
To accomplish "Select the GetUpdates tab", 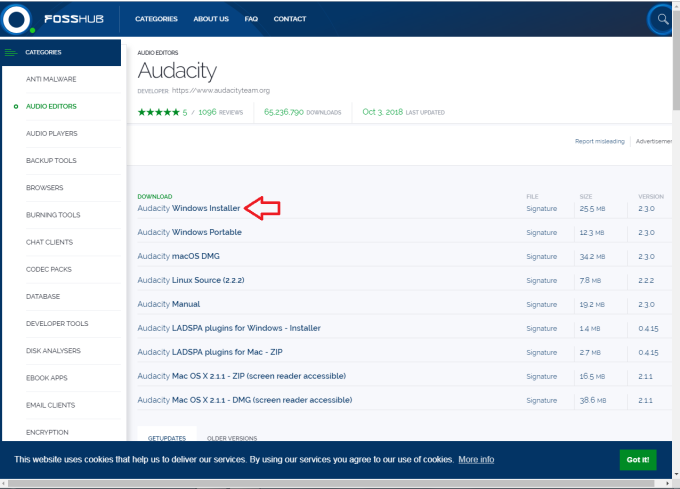I will (166, 438).
